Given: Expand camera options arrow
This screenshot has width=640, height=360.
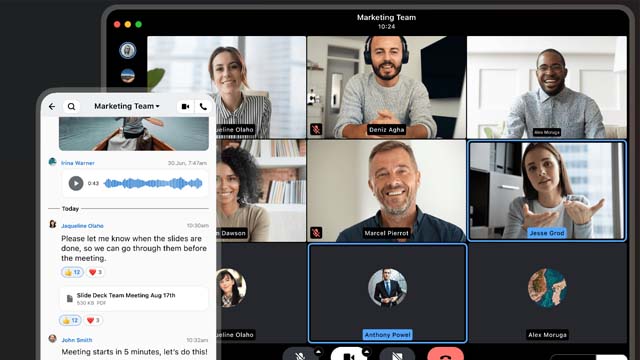Looking at the screenshot, I should [x=367, y=351].
